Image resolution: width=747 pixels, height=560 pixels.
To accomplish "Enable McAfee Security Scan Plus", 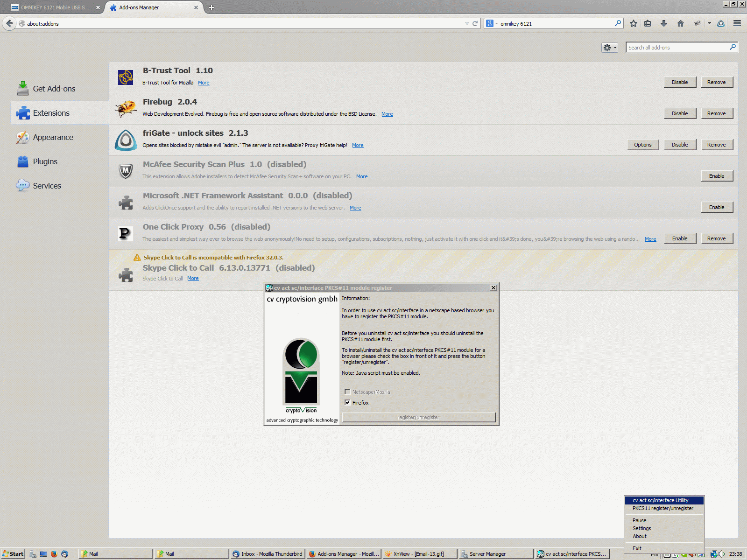I will [717, 176].
